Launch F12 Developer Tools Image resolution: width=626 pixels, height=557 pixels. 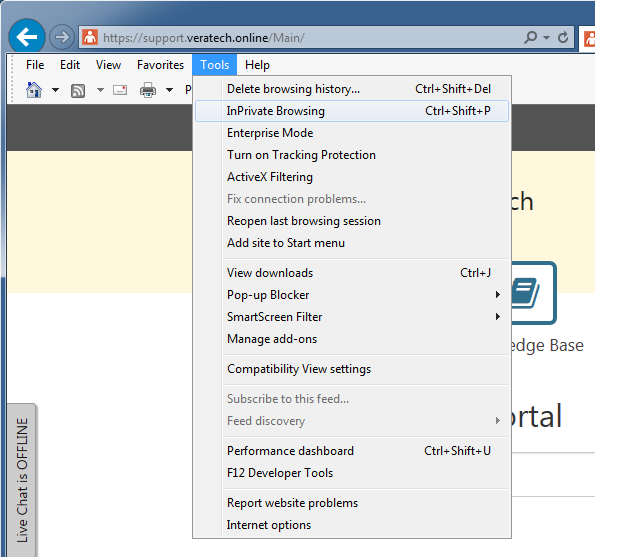pyautogui.click(x=352, y=473)
